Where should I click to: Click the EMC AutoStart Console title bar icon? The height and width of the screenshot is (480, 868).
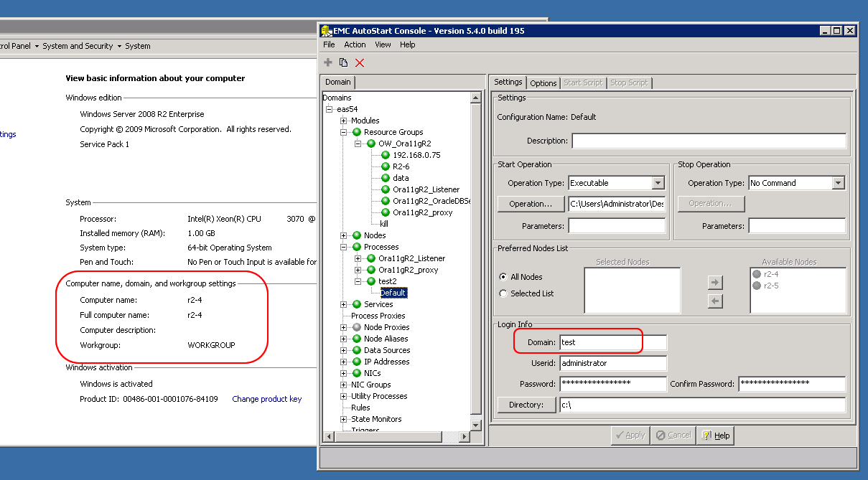(327, 31)
